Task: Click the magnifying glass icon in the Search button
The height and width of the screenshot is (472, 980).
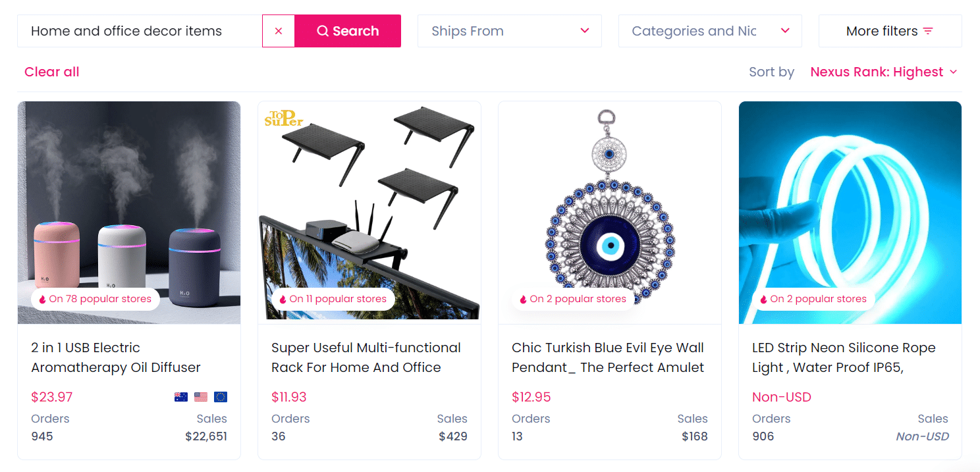Action: (323, 31)
